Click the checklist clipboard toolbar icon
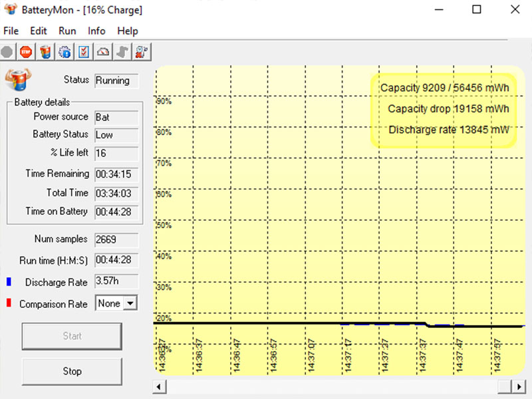This screenshot has height=399, width=532. (84, 53)
